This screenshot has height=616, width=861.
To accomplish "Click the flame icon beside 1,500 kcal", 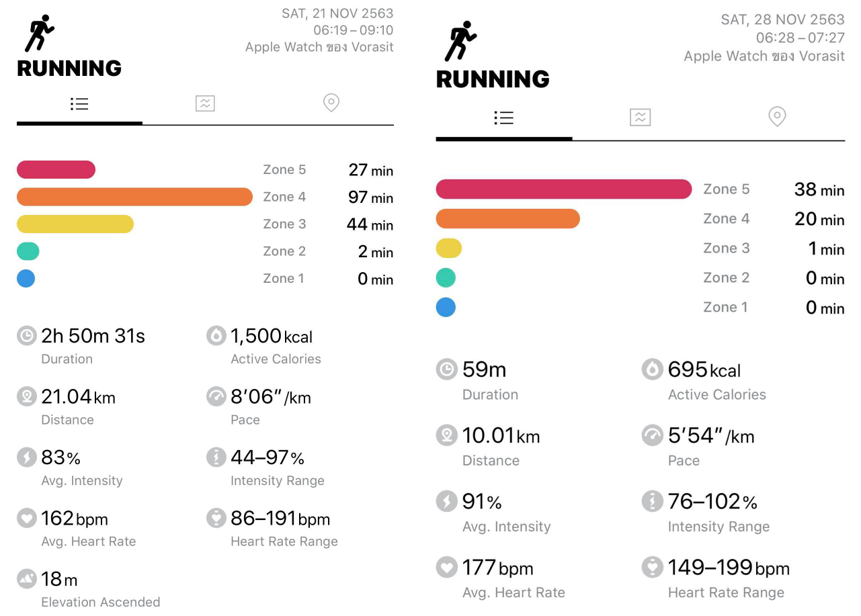I will (216, 336).
